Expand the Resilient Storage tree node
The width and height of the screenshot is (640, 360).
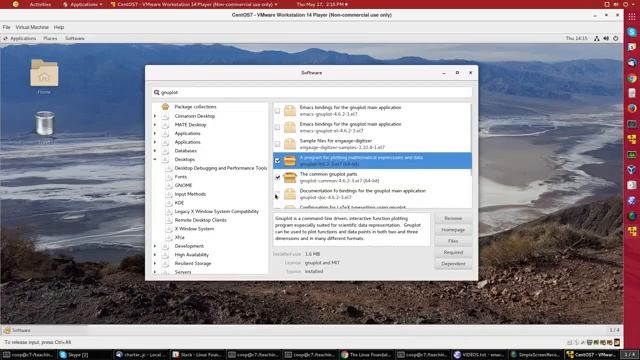(x=155, y=263)
